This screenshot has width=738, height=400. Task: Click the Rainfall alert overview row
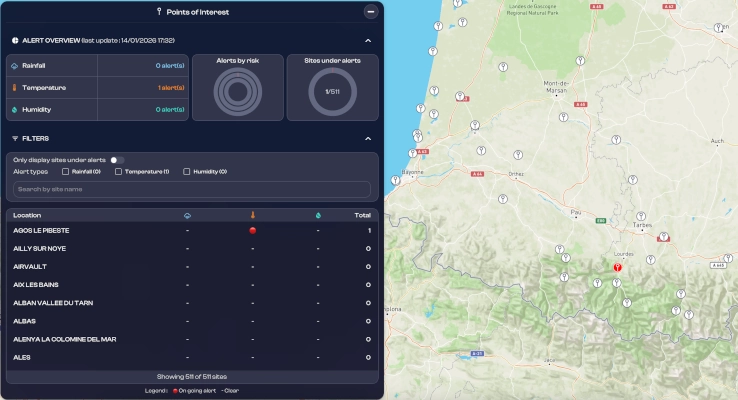point(97,65)
